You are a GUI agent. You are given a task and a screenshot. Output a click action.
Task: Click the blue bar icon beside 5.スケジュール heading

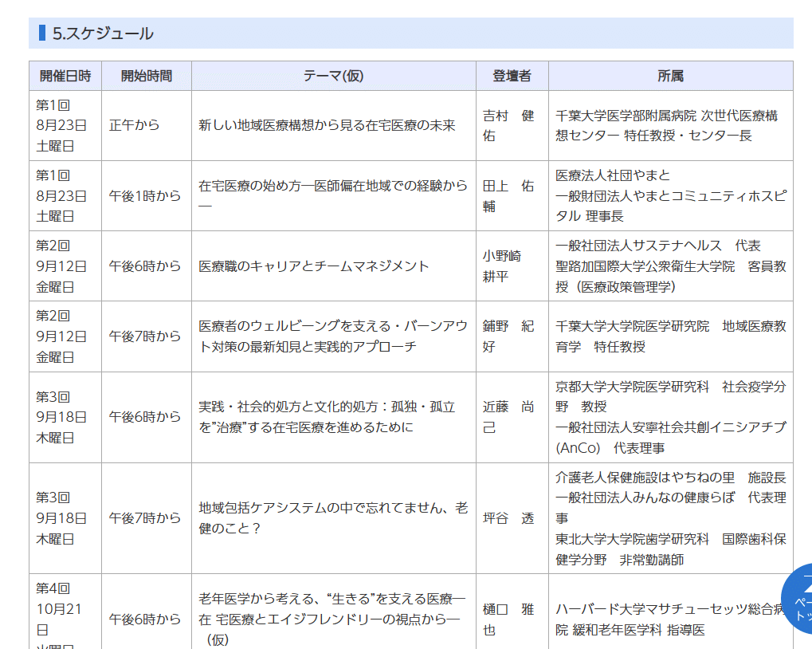click(41, 33)
